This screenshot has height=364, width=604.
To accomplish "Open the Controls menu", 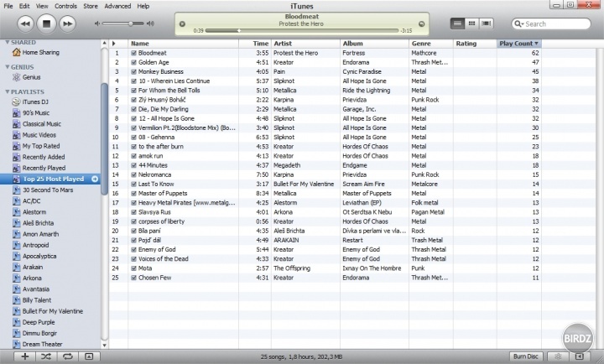I will tap(65, 6).
